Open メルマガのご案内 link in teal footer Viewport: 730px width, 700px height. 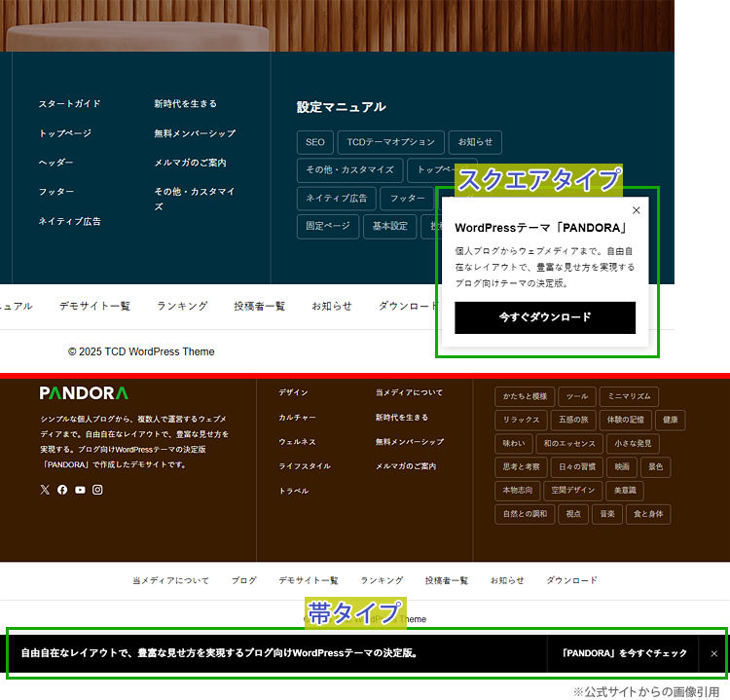click(x=190, y=163)
